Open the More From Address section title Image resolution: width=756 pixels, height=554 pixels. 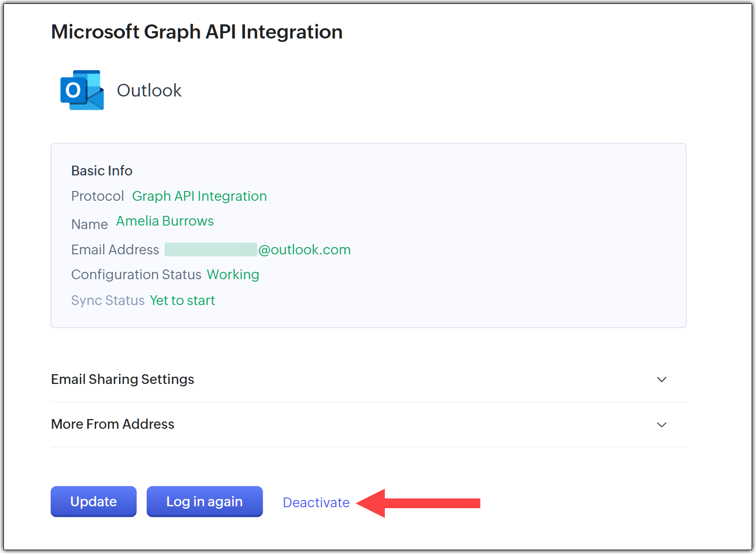tap(113, 424)
